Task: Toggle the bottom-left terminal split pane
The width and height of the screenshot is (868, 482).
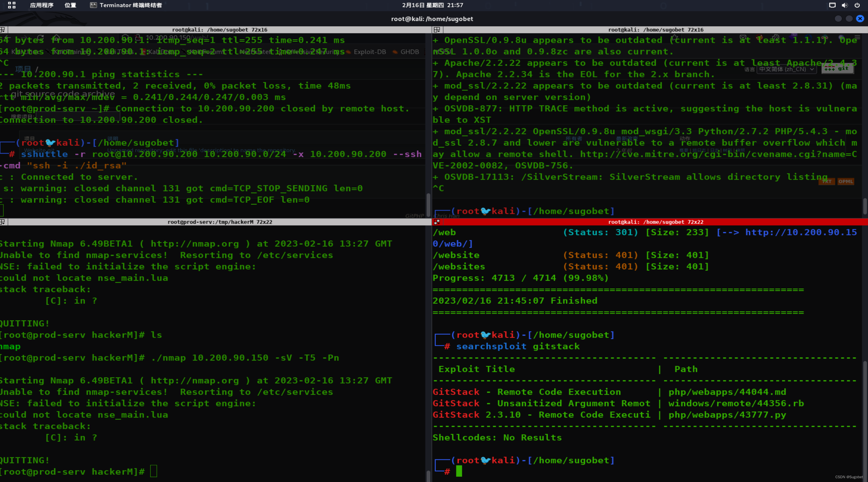Action: pyautogui.click(x=4, y=221)
